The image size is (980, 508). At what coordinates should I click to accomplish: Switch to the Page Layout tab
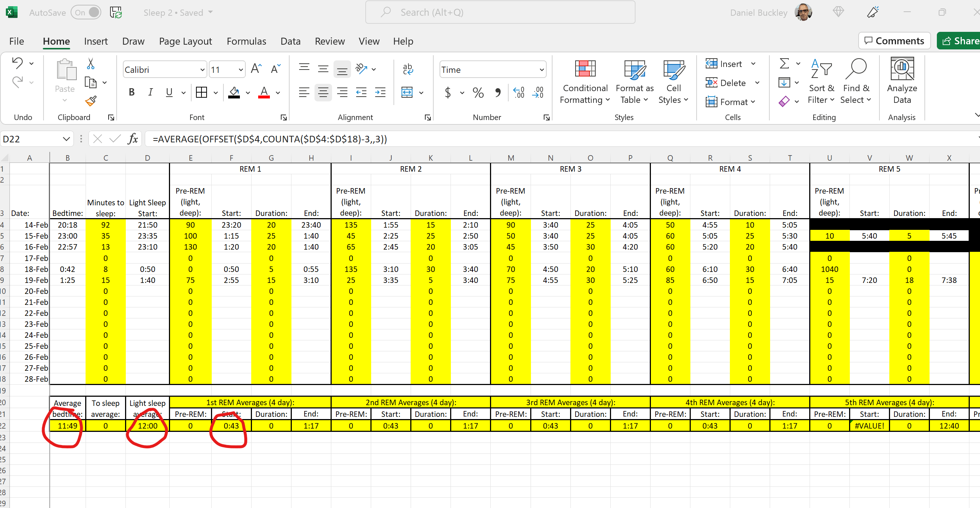coord(185,41)
